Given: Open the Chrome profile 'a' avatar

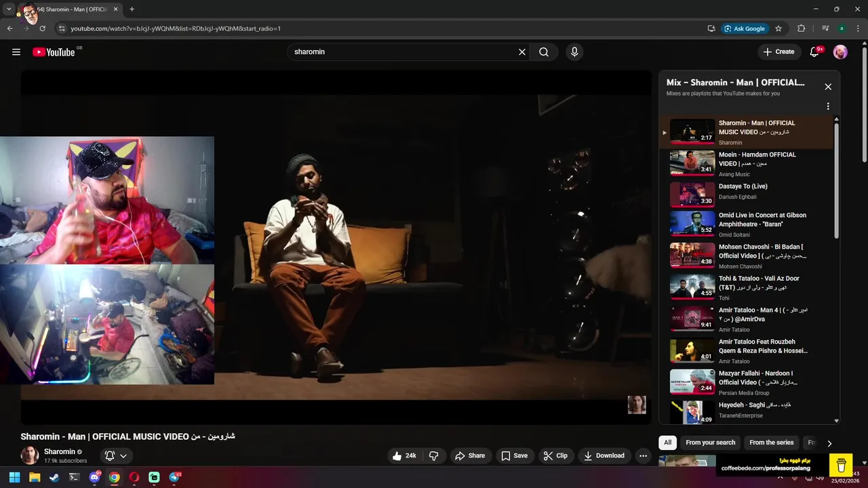Looking at the screenshot, I should tap(842, 28).
